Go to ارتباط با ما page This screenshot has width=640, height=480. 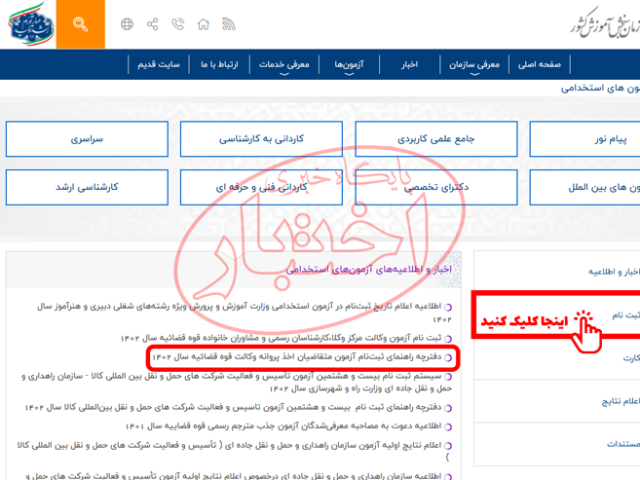[221, 65]
